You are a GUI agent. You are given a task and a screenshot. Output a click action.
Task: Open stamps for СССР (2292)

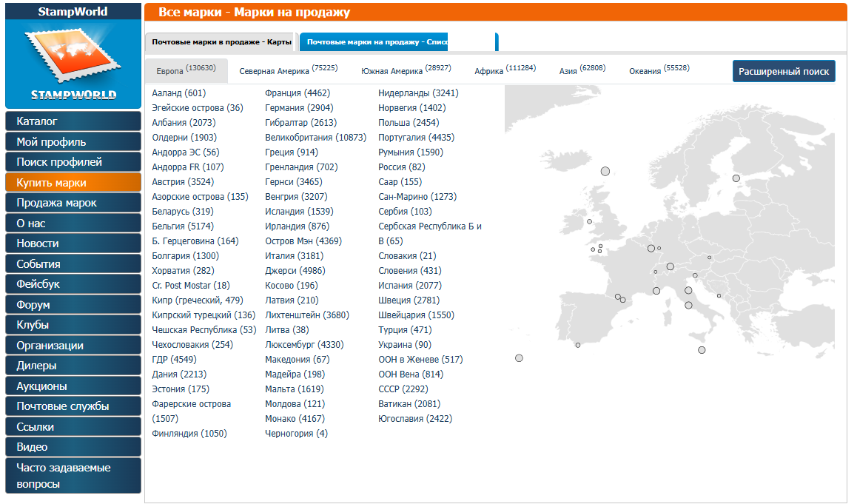403,389
